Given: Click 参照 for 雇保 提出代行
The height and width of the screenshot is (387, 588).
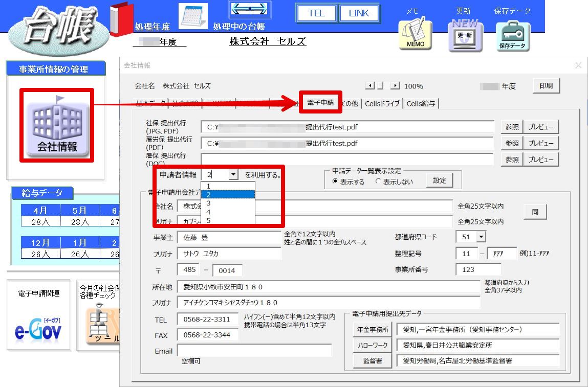Looking at the screenshot, I should point(512,160).
